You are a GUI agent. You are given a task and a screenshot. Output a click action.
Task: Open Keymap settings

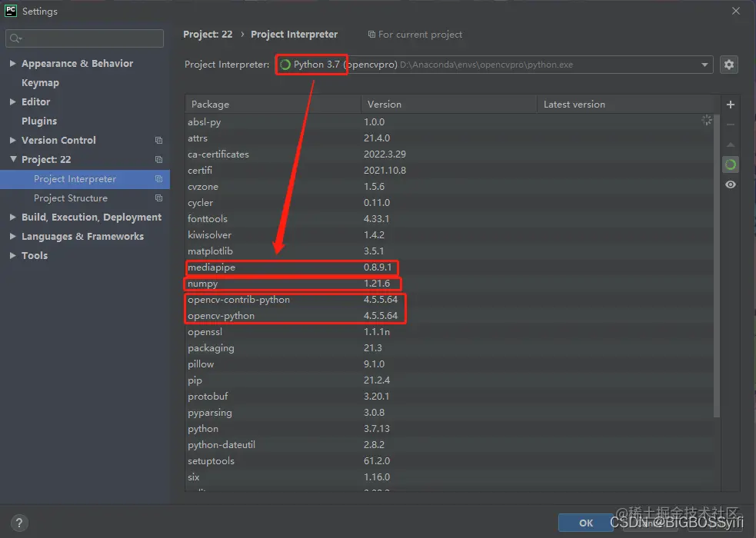(x=40, y=83)
